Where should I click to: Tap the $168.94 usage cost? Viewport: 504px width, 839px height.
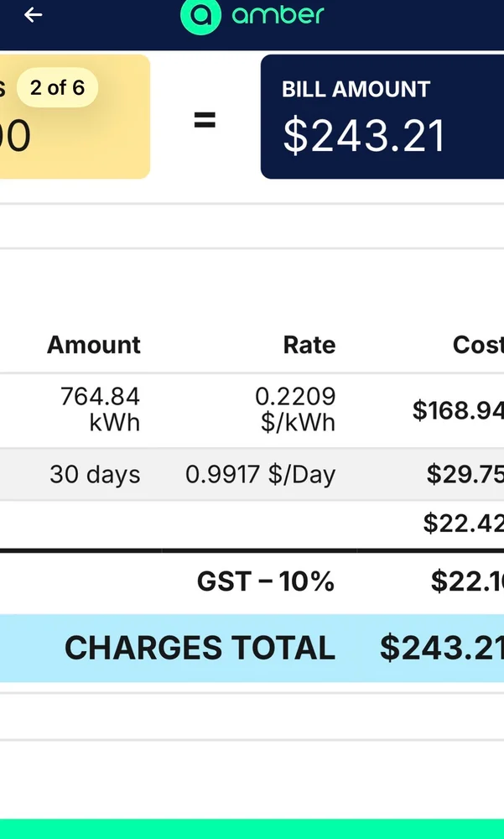[458, 410]
